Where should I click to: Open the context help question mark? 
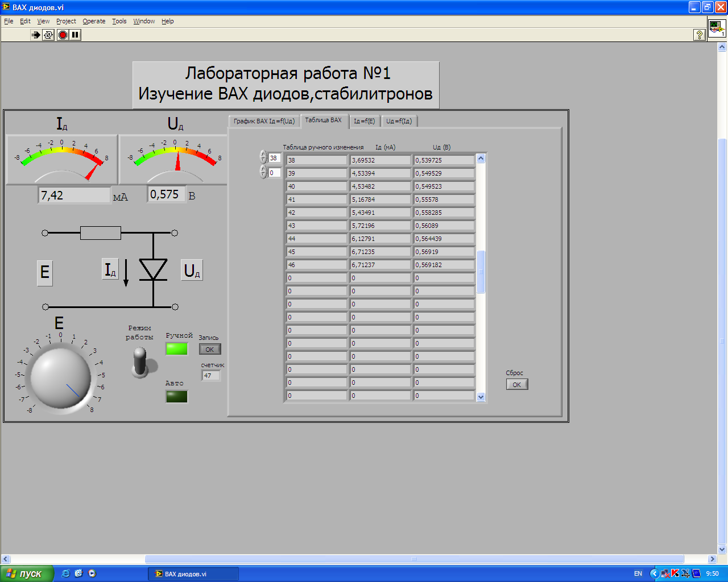click(x=700, y=35)
